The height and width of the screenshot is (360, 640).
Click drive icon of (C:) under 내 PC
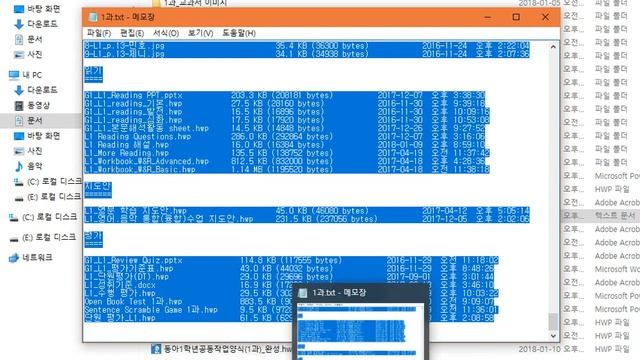pyautogui.click(x=19, y=182)
